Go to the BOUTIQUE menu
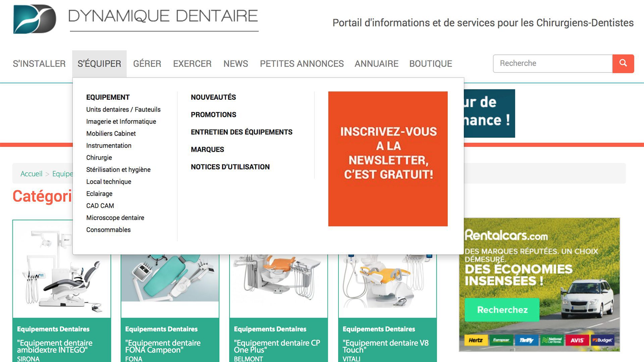 [430, 64]
